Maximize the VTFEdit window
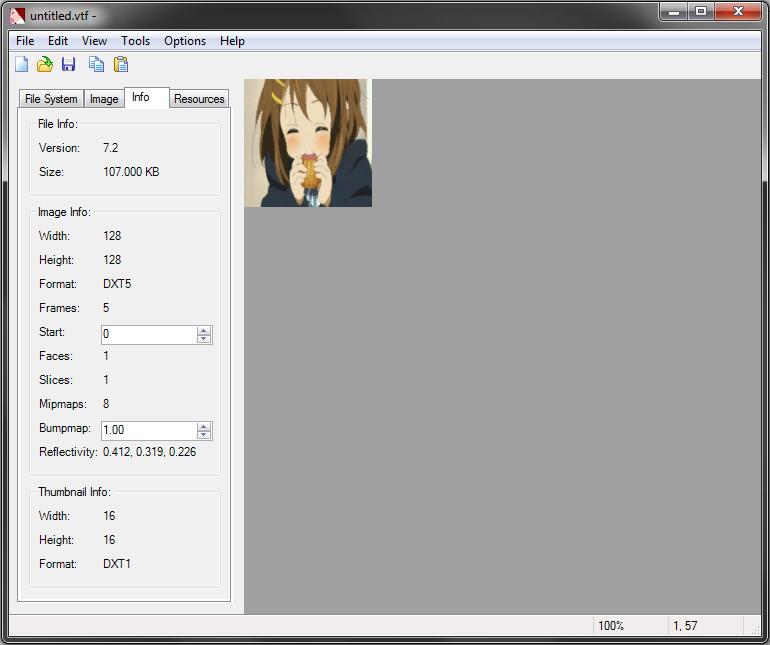This screenshot has height=645, width=770. pyautogui.click(x=701, y=11)
